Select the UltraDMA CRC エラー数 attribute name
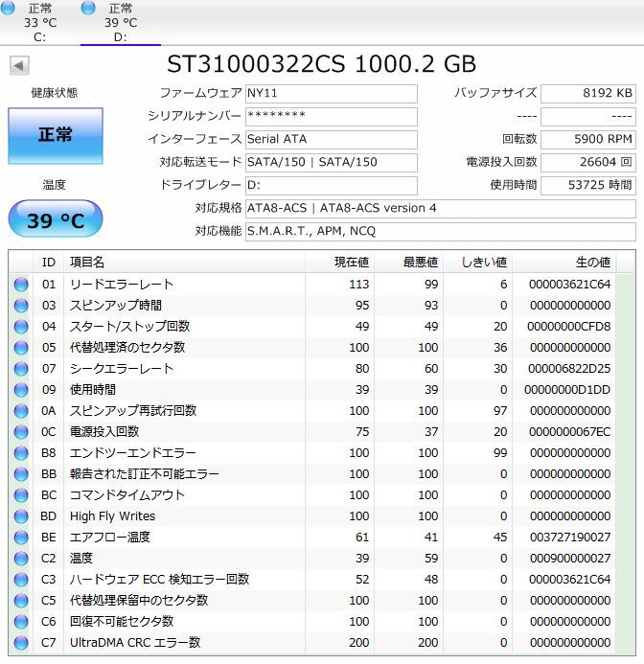This screenshot has height=664, width=644. tap(135, 643)
